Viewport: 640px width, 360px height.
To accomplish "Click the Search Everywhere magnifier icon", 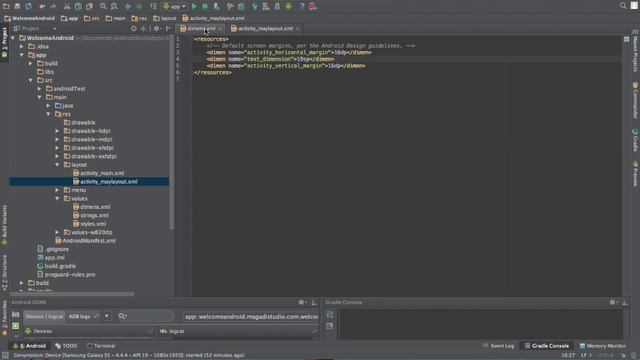I will tap(623, 6).
